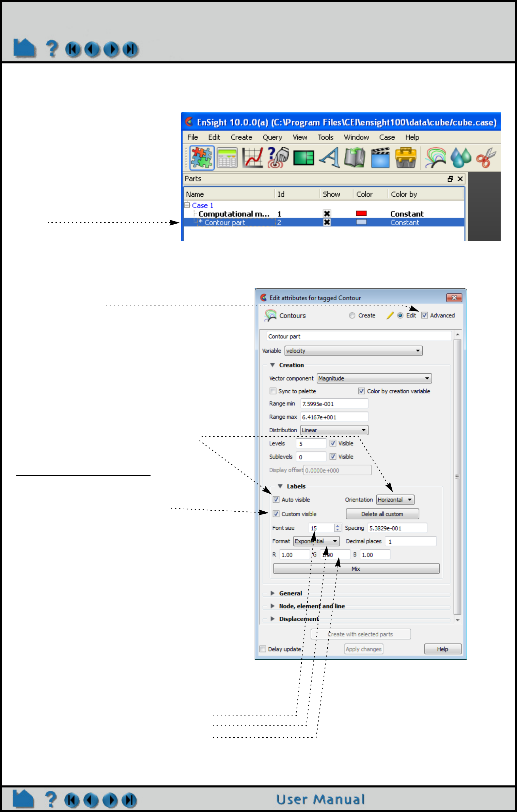Click the yellow toolbox icon
The width and height of the screenshot is (517, 812).
click(x=406, y=158)
